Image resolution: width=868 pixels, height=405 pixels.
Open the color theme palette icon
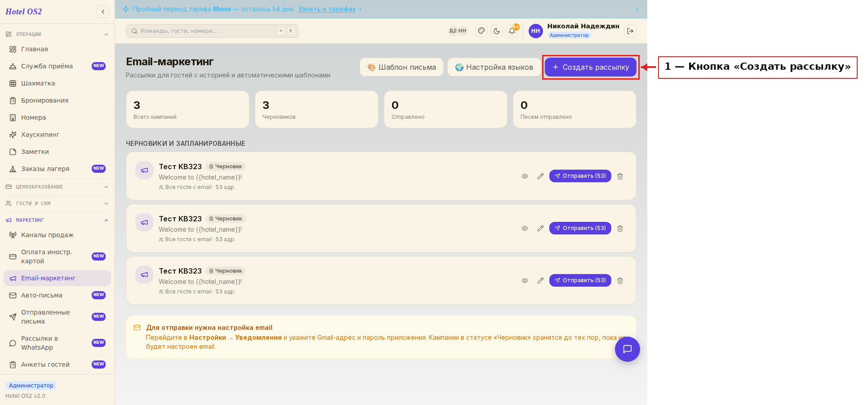pos(481,31)
